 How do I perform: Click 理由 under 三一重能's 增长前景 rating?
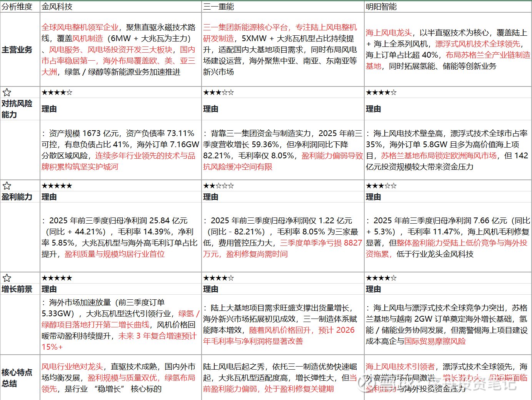(211, 289)
